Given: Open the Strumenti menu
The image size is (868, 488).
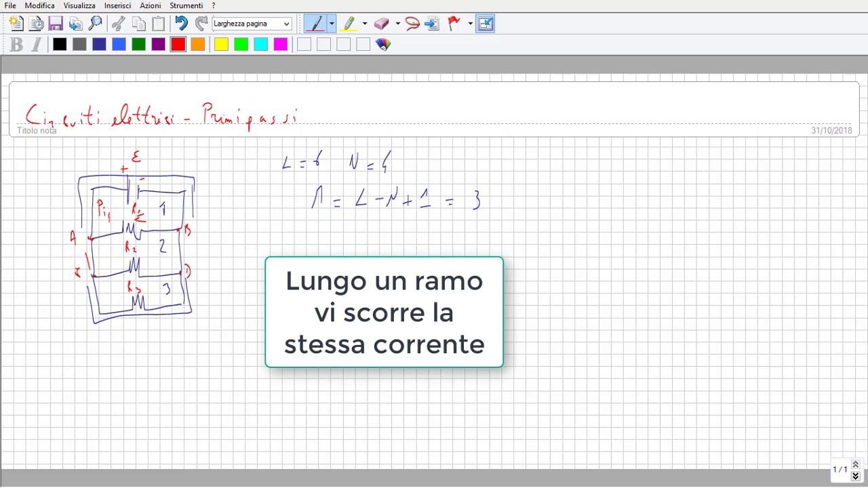Looking at the screenshot, I should click(186, 5).
